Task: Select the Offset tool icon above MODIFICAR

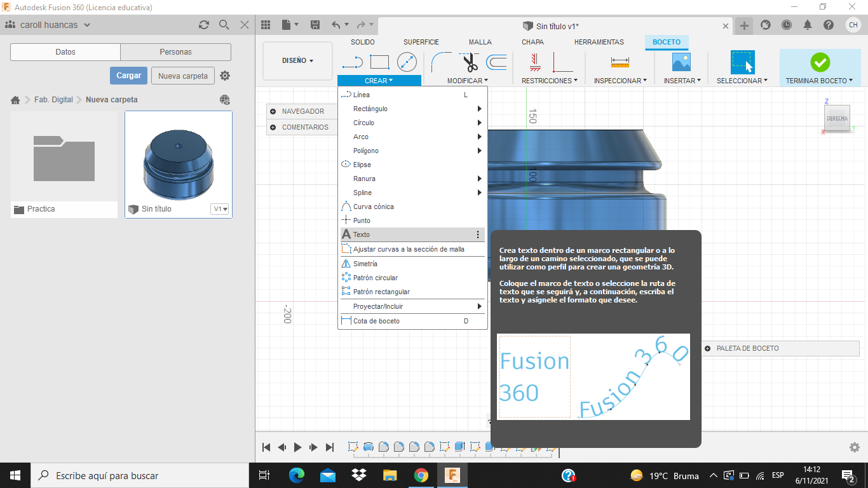Action: [x=496, y=62]
